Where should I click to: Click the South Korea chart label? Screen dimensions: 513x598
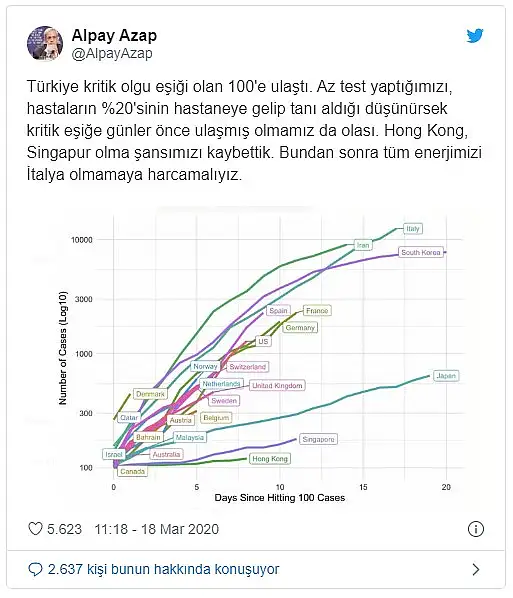coord(421,252)
